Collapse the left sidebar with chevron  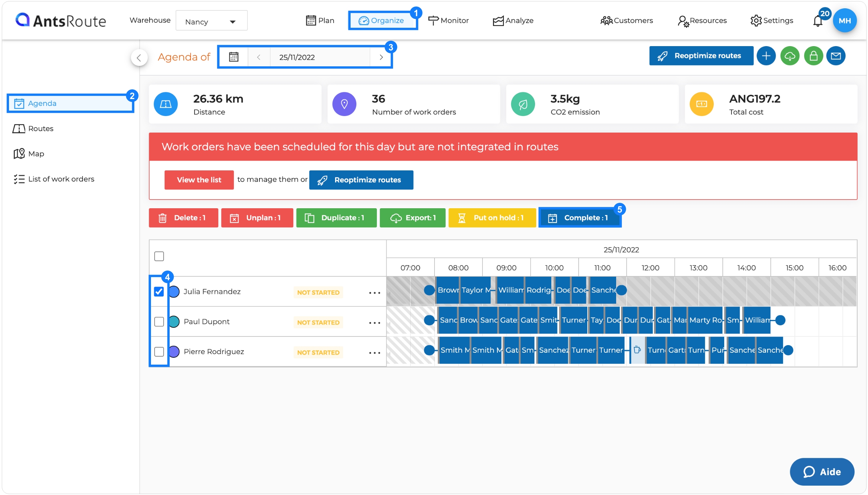click(139, 57)
